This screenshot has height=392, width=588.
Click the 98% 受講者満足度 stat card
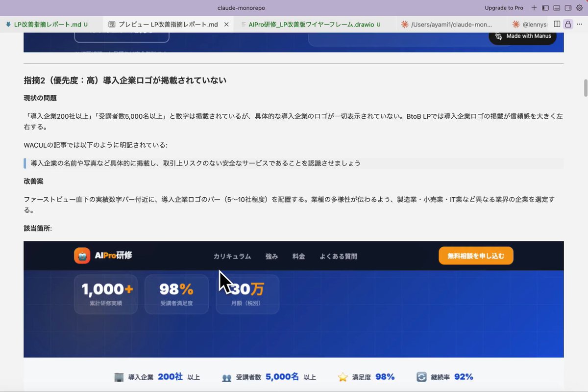176,294
